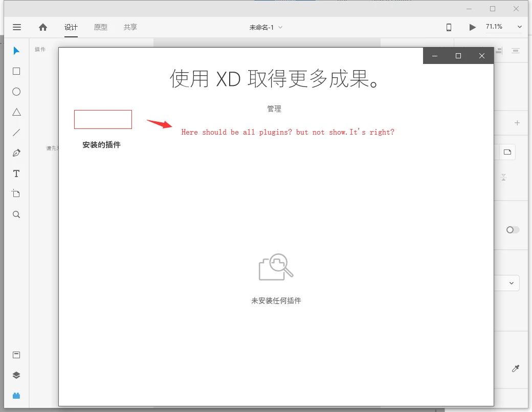Select the Rectangle tool
532x412 pixels.
pos(16,71)
